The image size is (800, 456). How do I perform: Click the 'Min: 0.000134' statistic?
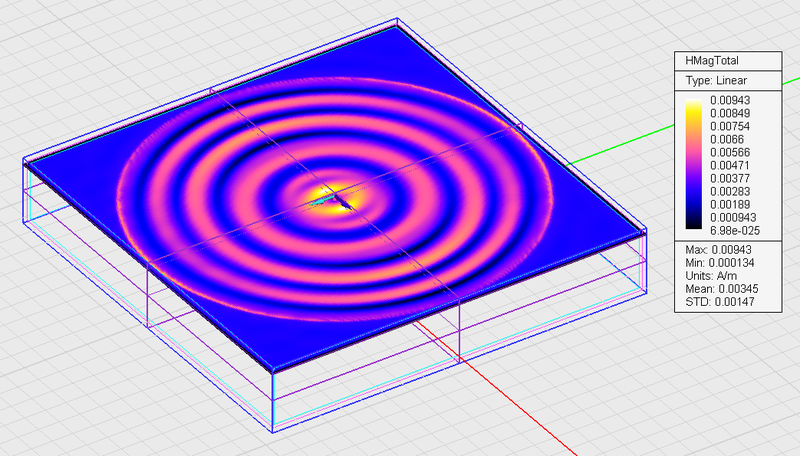(x=721, y=263)
